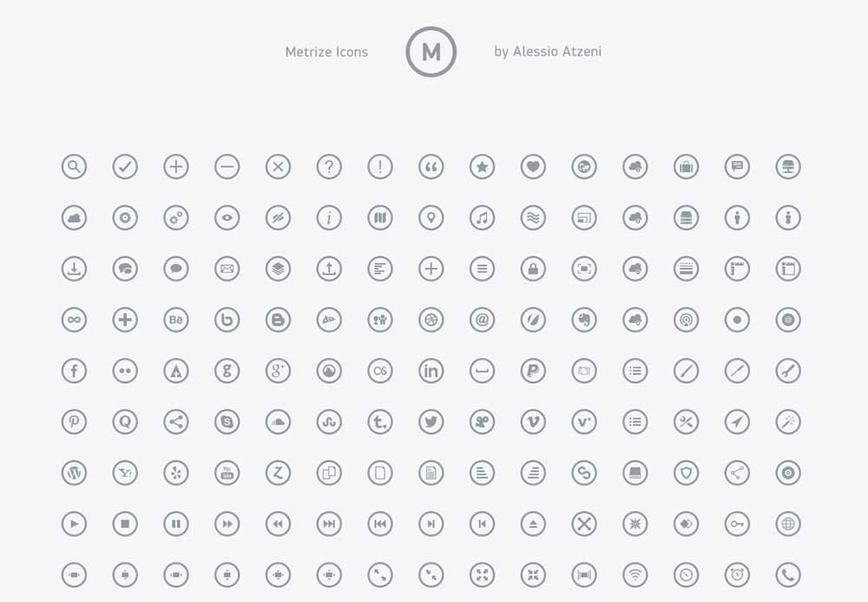
Task: Click the play triangle icon
Action: (x=74, y=523)
